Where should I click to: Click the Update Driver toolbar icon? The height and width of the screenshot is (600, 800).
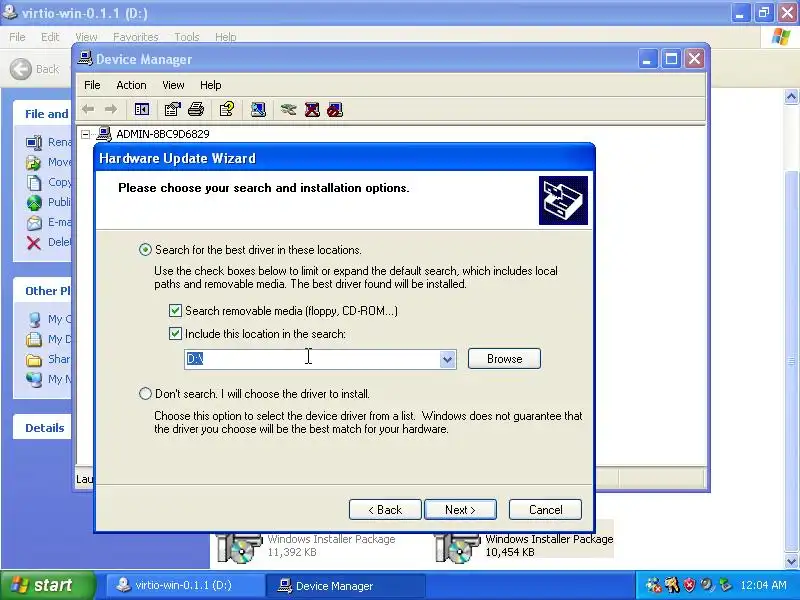point(288,109)
